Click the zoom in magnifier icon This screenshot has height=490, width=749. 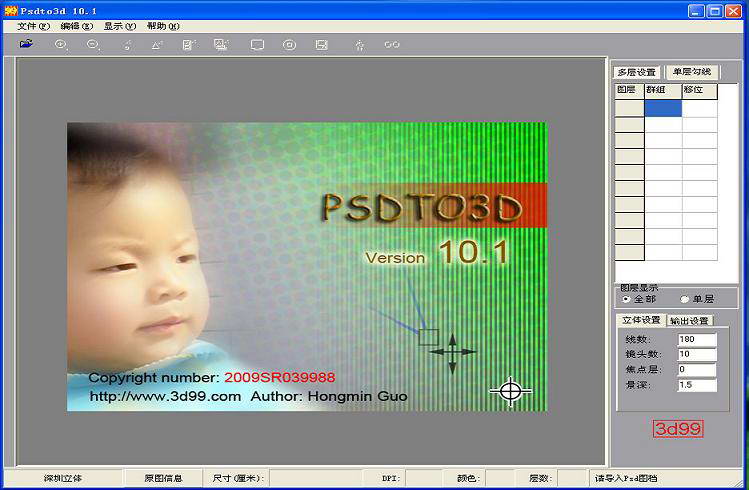(x=61, y=45)
